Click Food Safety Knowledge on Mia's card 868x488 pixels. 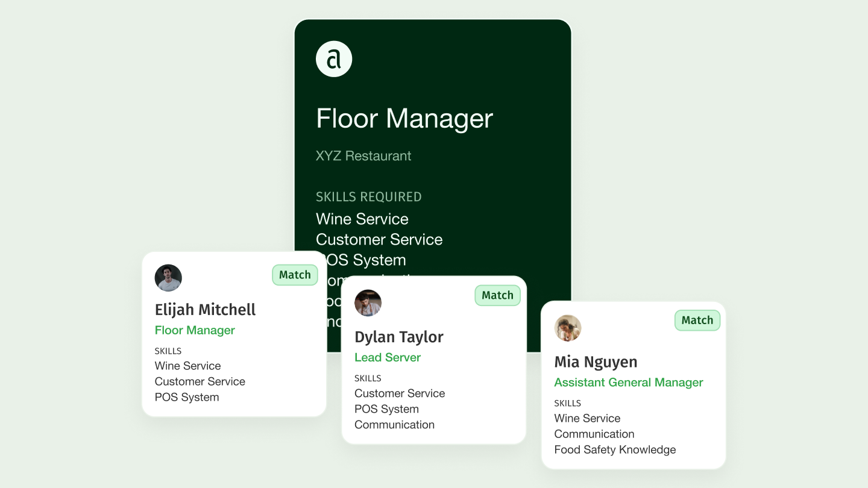[x=615, y=449]
